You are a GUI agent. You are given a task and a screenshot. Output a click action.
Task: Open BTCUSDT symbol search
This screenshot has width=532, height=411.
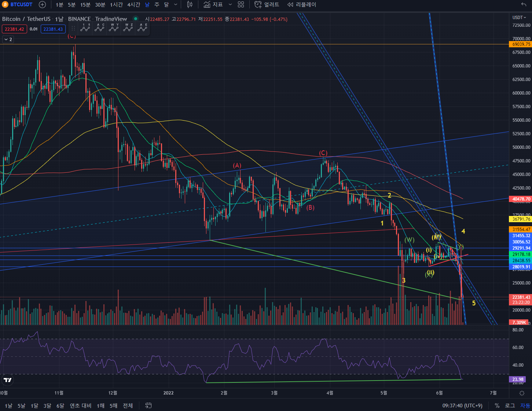[18, 5]
